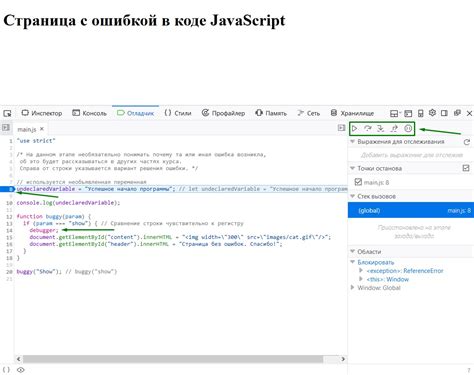Viewport: 474px width, 375px height.
Task: Switch to the Консоль tab
Action: coord(90,113)
